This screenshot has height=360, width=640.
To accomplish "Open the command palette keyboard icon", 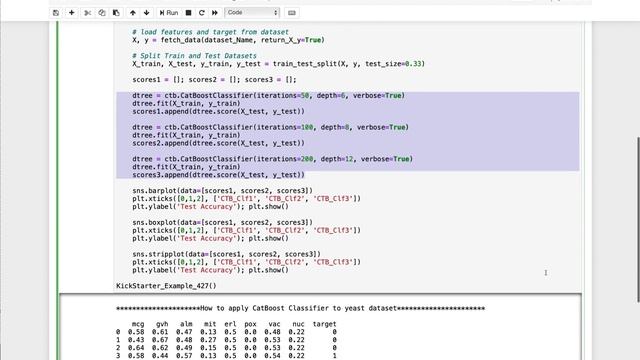I will point(291,13).
